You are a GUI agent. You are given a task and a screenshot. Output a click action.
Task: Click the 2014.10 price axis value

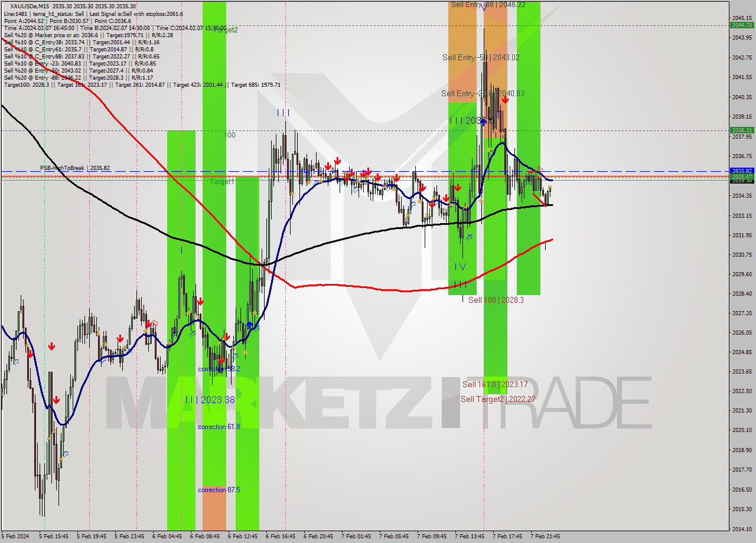742,529
